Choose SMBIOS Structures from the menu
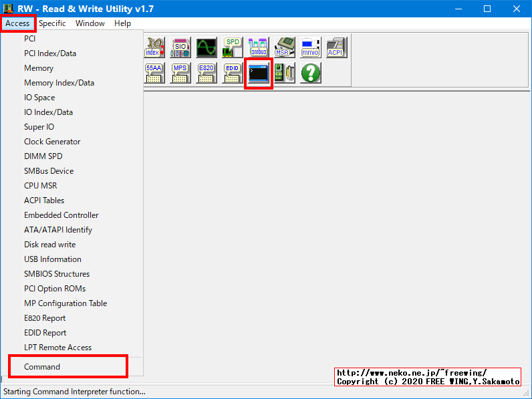This screenshot has height=399, width=532. 57,274
